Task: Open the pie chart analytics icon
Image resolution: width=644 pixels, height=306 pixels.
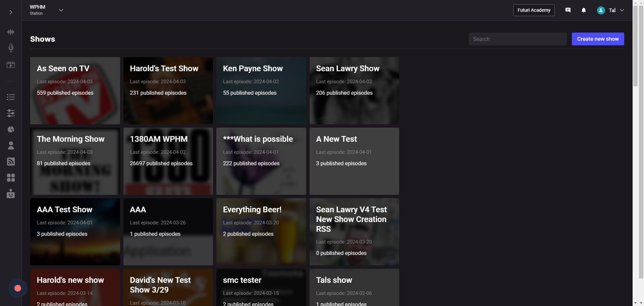Action: pyautogui.click(x=11, y=129)
